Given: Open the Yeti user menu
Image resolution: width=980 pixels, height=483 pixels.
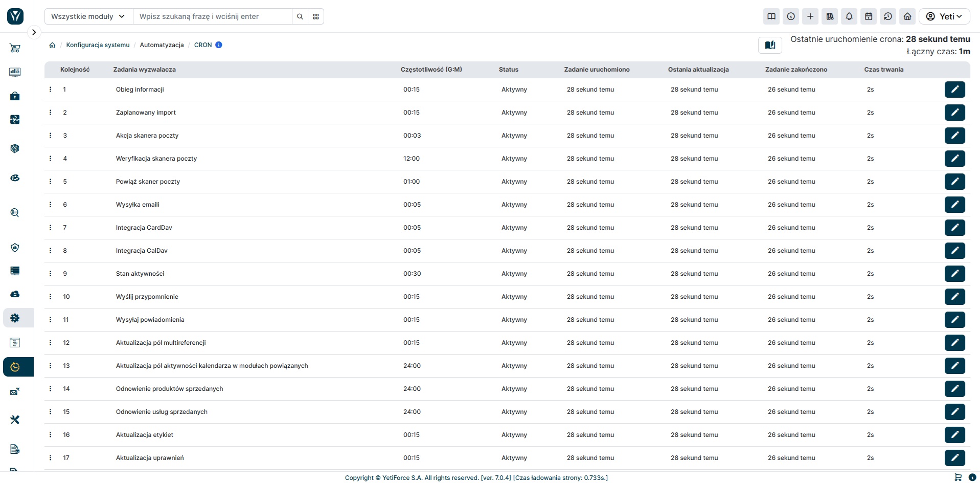Looking at the screenshot, I should [x=944, y=16].
